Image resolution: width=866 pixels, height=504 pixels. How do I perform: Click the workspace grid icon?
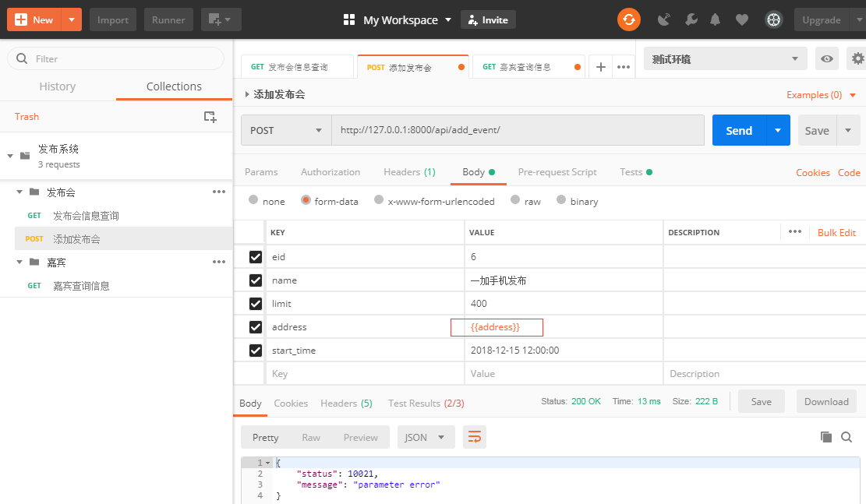click(x=349, y=20)
